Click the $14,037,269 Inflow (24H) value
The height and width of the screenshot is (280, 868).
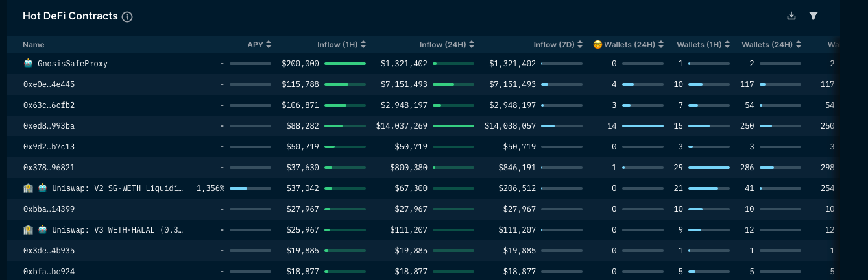pyautogui.click(x=402, y=126)
